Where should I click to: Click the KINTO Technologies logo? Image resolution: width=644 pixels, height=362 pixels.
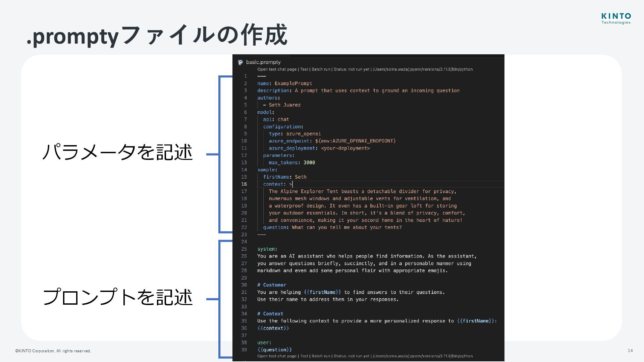(x=616, y=19)
